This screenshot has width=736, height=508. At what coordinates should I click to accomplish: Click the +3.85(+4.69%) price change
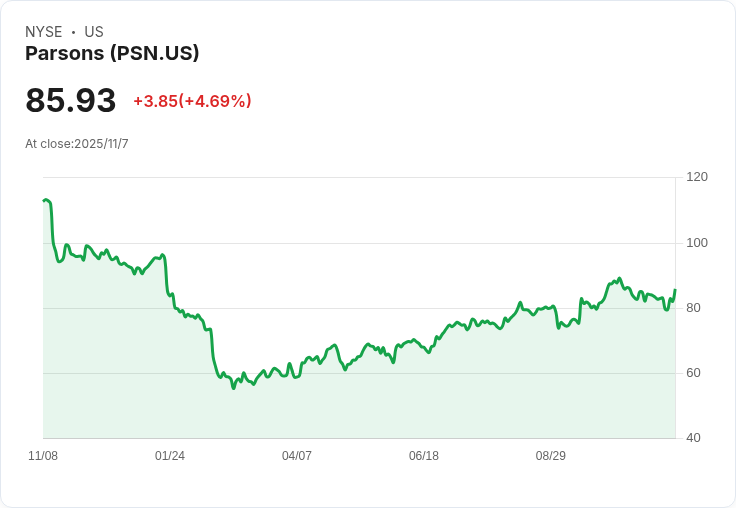pos(192,101)
